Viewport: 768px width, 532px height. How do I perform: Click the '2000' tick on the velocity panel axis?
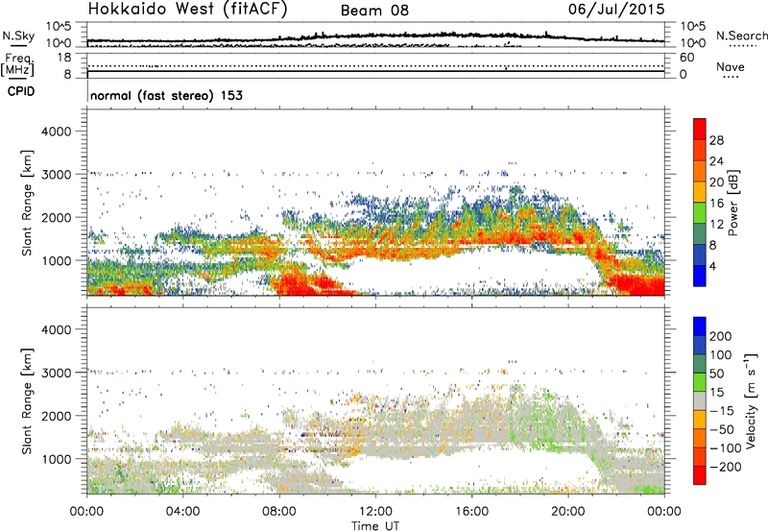point(57,416)
